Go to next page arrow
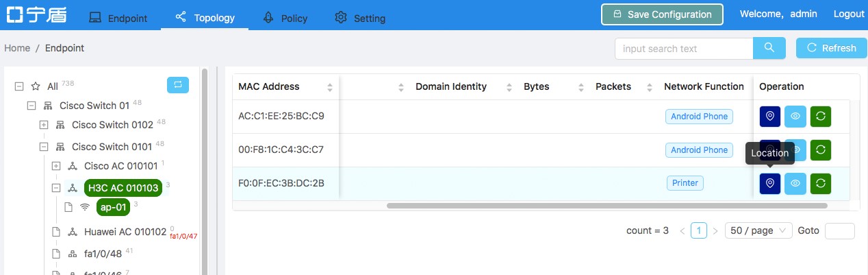 tap(715, 231)
